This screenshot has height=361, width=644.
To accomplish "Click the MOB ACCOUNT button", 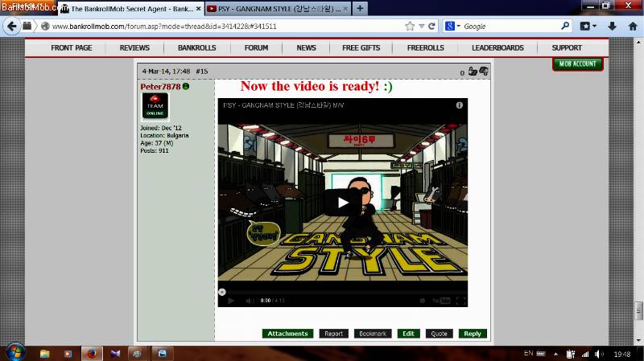I will (x=577, y=64).
